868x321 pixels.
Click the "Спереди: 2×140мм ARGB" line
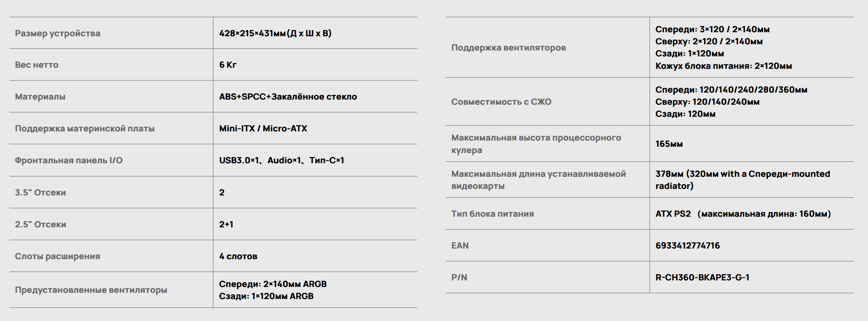click(273, 284)
